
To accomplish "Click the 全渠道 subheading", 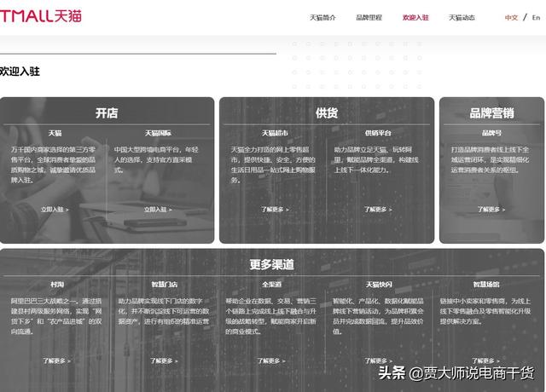I will (x=271, y=284).
